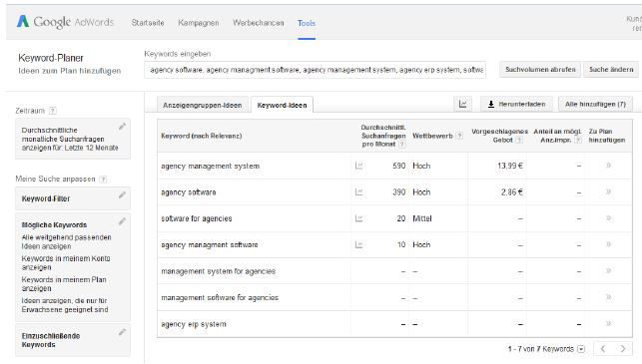Click Alle hinzufügen (7) button

tap(595, 105)
